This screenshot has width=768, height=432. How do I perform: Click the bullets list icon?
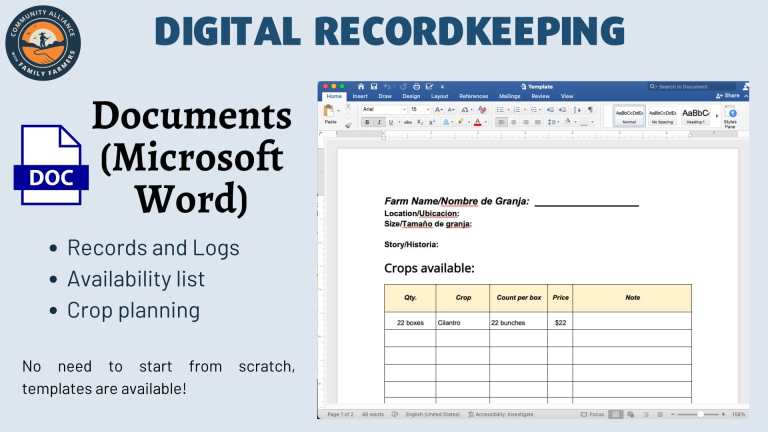tap(501, 109)
